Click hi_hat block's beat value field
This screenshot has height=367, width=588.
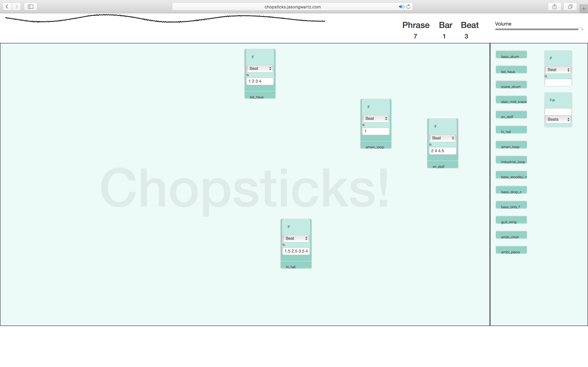point(296,251)
